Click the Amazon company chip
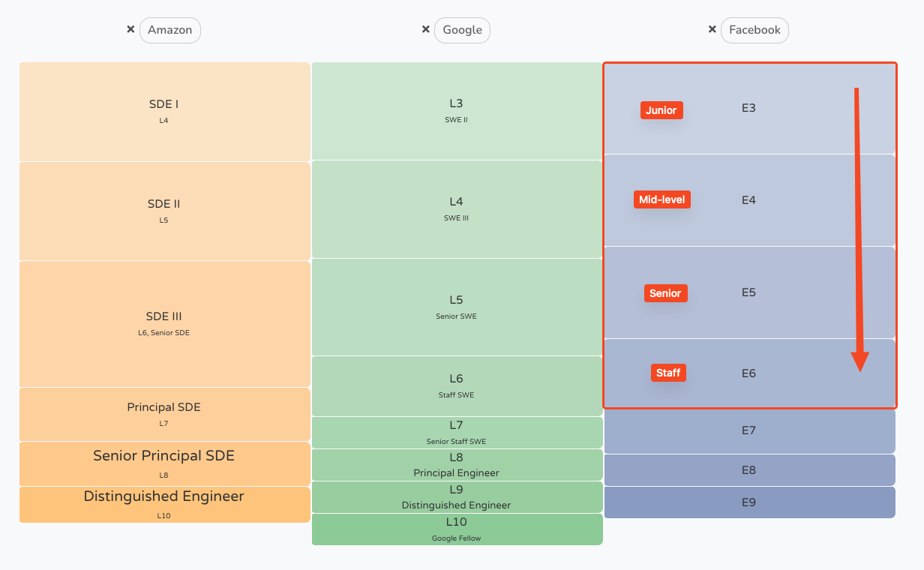This screenshot has height=570, width=924. 170,30
